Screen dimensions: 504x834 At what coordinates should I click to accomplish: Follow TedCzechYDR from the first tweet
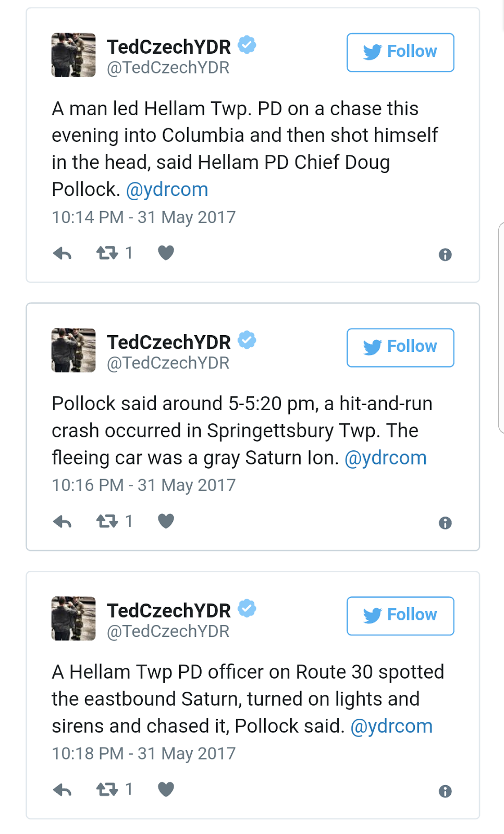[x=400, y=52]
